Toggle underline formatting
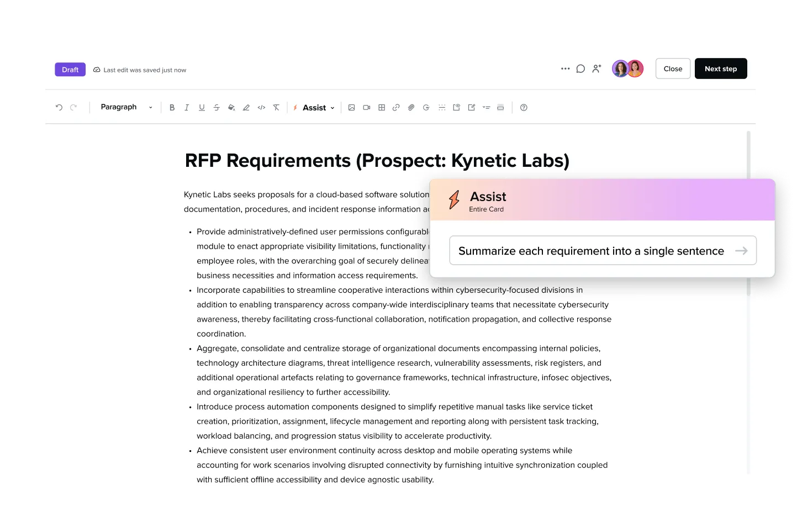797x532 pixels. point(202,108)
